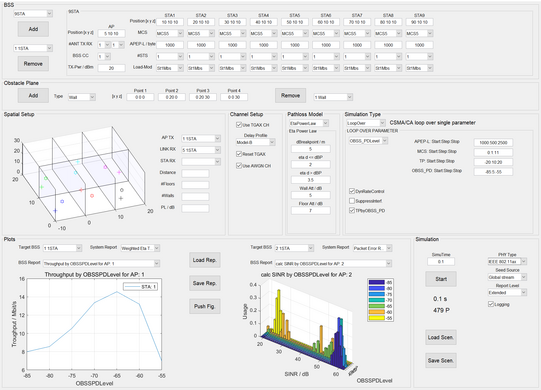Click the yellow -55 legend color swatch

[x=376, y=318]
